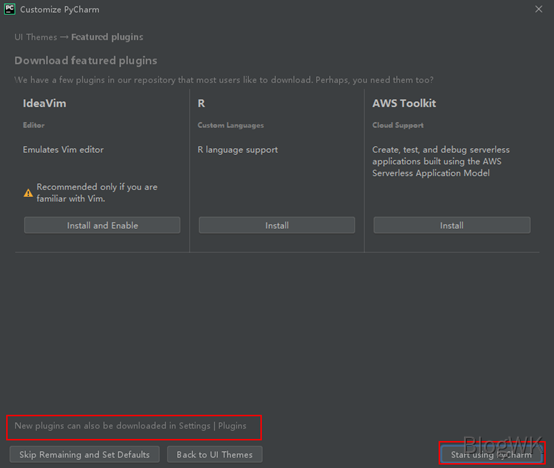Go to UI Themes breadcrumb step
554x468 pixels.
36,37
